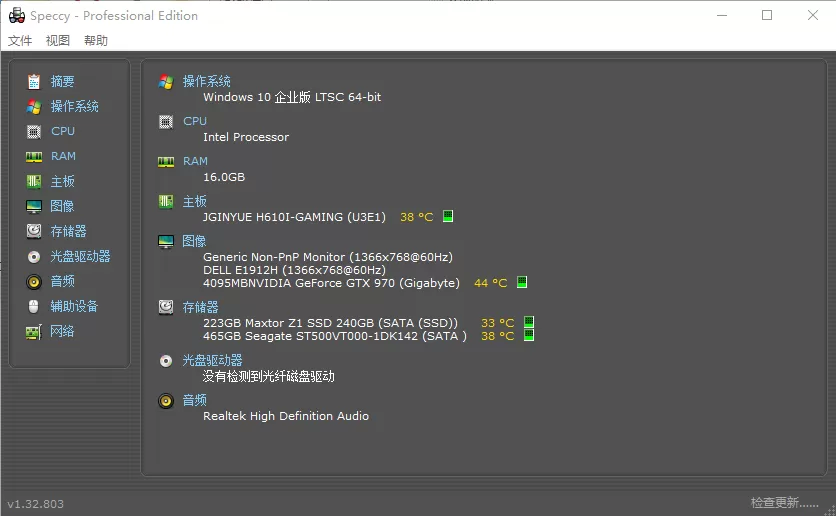The height and width of the screenshot is (516, 836).
Task: Open the 视图 menu
Action: [x=58, y=41]
